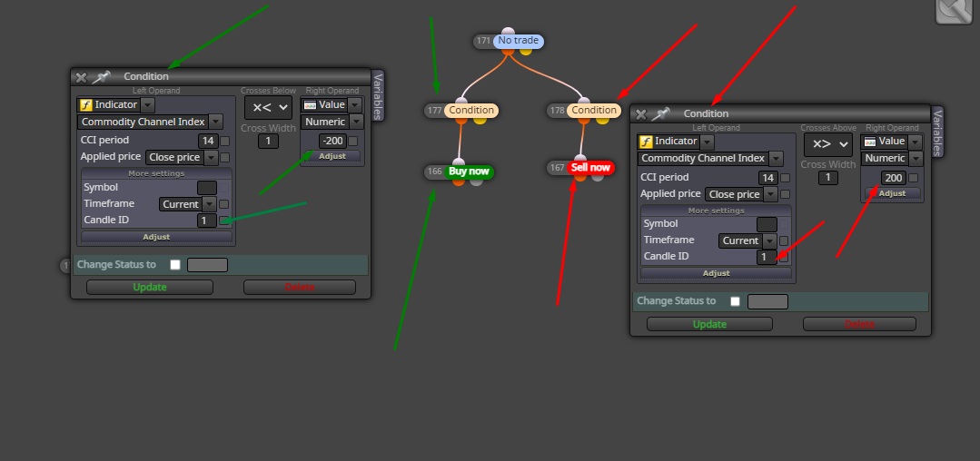The image size is (980, 461).
Task: Collapse More settings in Crosses Below panel
Action: [x=156, y=173]
